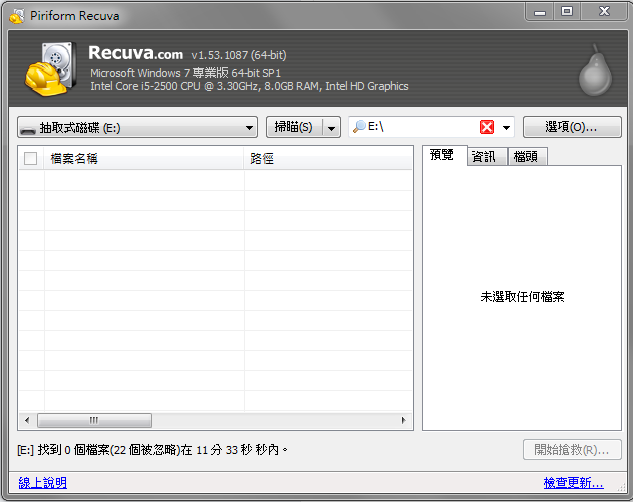Click the 開始搶救(R)... recover button

pos(572,450)
